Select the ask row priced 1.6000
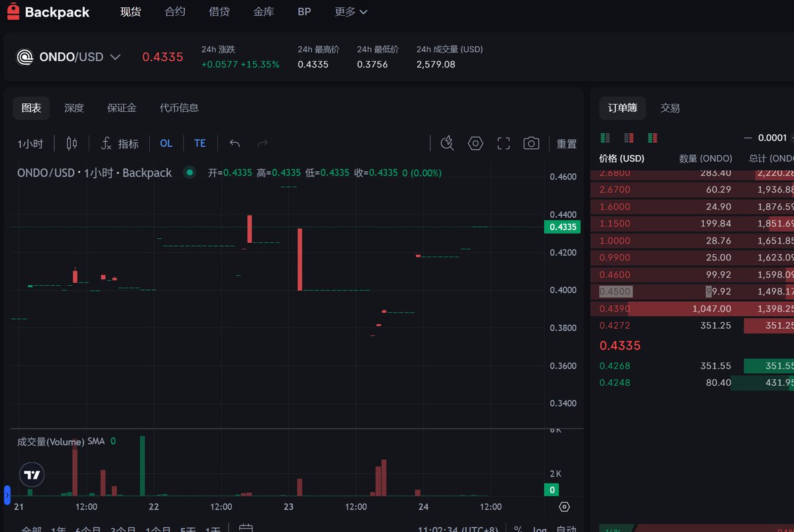 coord(692,206)
